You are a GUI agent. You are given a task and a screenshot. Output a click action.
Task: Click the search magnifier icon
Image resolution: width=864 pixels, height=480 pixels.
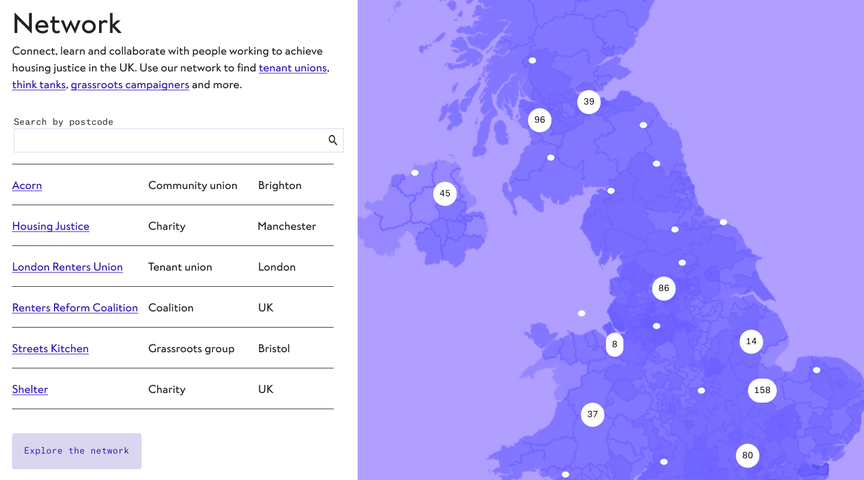[x=333, y=140]
